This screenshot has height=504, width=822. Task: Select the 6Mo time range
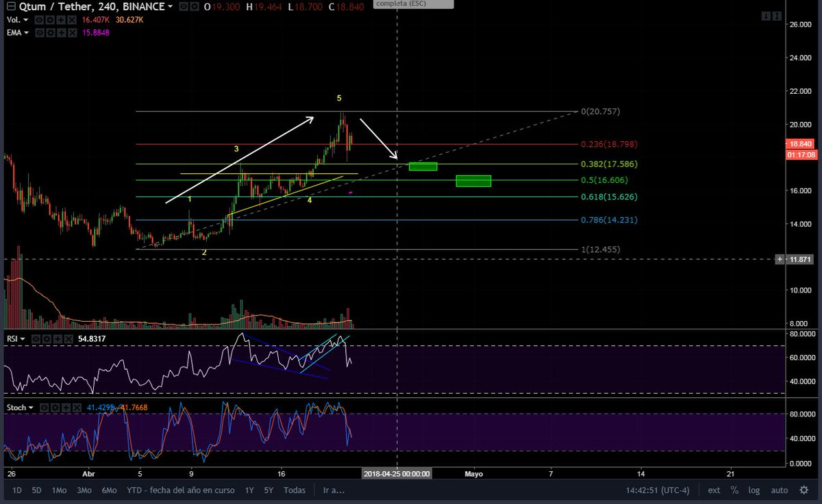pos(110,490)
